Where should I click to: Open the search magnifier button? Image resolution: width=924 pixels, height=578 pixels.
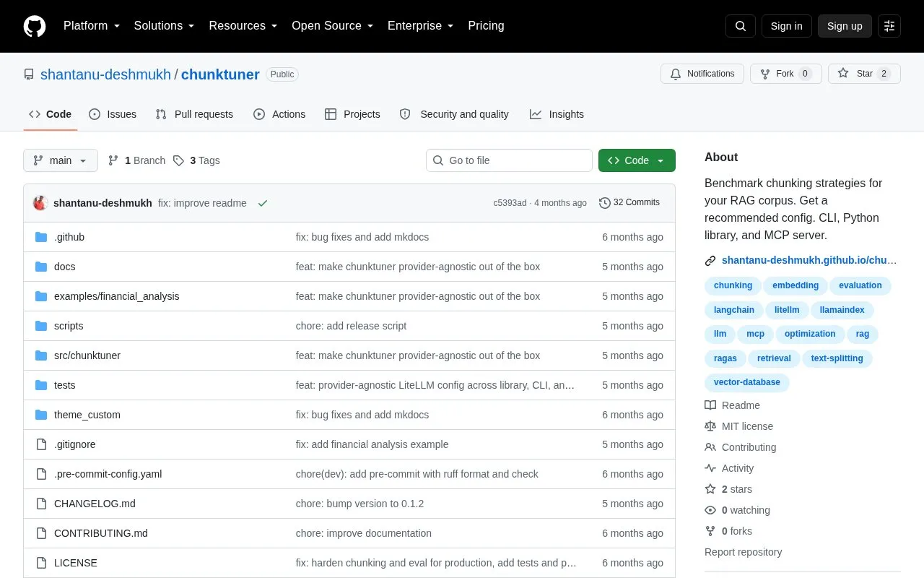pos(741,26)
